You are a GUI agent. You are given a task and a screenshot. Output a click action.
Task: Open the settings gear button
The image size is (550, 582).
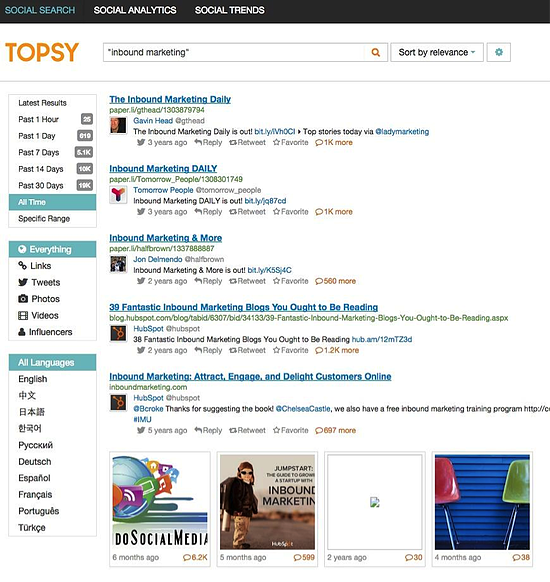499,52
